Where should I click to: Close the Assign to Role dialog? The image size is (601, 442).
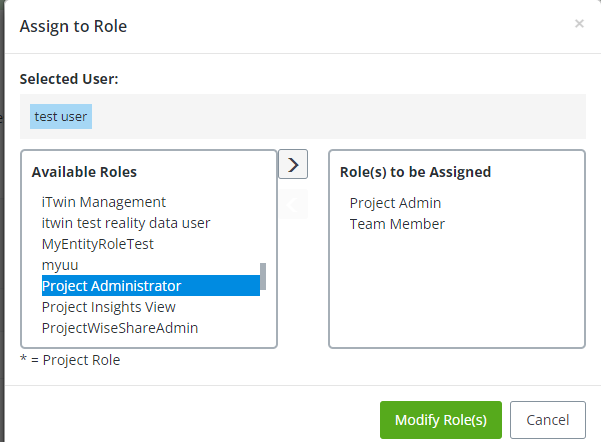click(579, 24)
